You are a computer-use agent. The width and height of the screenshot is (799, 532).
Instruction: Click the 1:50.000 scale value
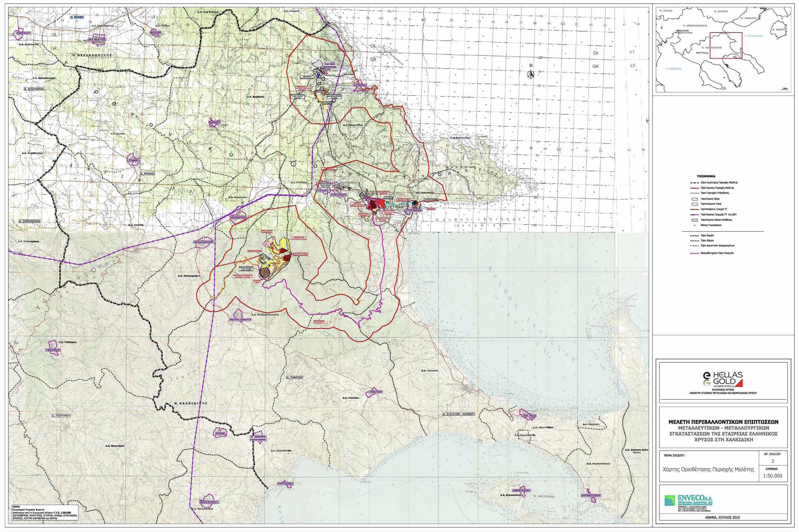point(772,476)
